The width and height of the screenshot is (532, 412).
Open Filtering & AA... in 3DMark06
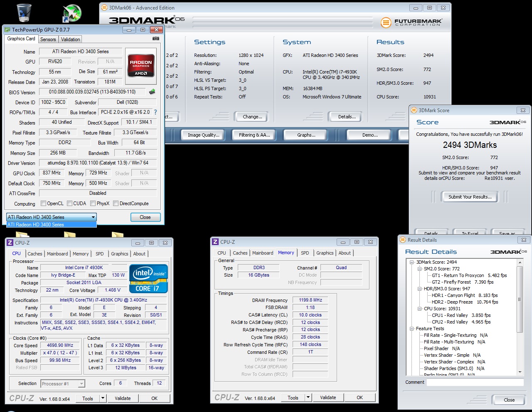(254, 135)
